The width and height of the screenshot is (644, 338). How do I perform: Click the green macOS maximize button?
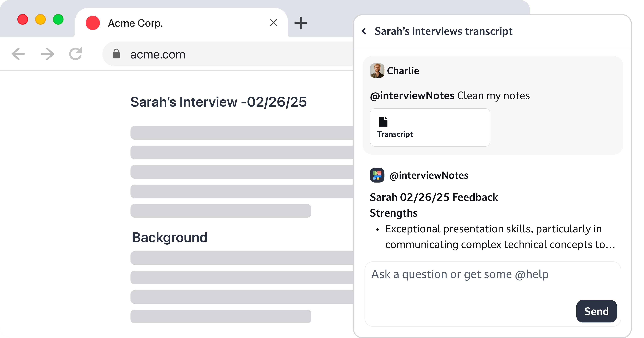point(58,19)
